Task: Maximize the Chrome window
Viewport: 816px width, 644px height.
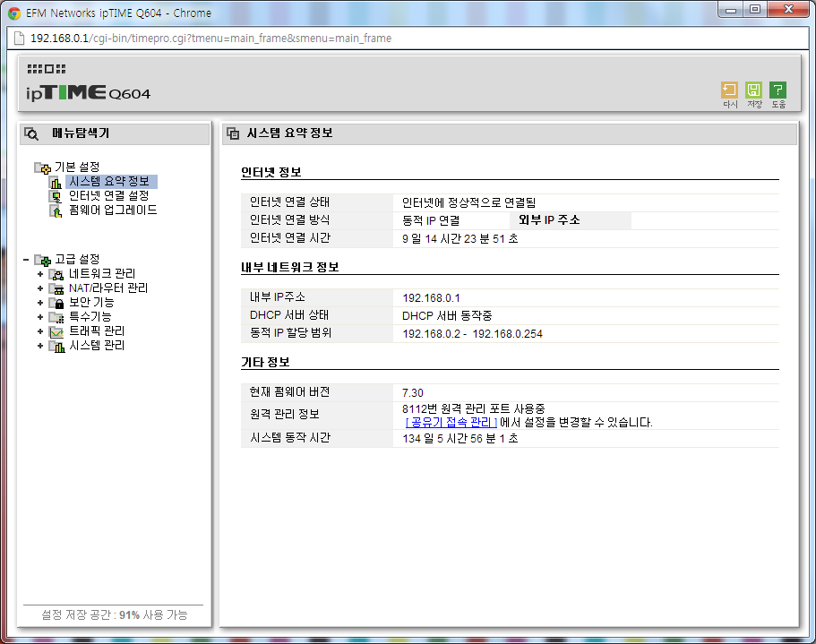Action: pos(755,9)
